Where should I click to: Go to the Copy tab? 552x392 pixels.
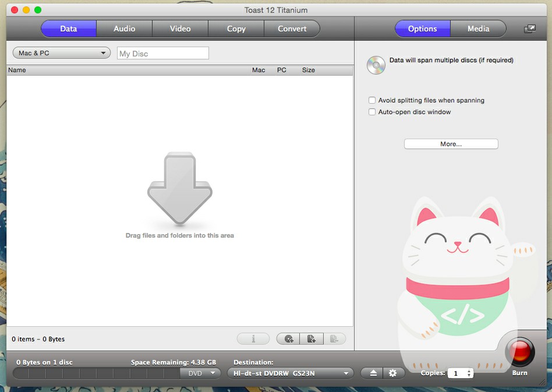click(236, 29)
